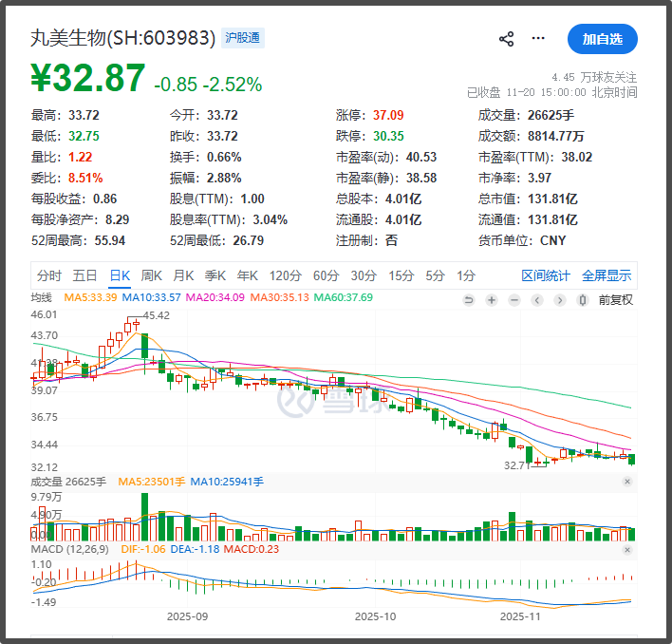
Task: Click the 量比 value 1.22
Action: coord(80,157)
